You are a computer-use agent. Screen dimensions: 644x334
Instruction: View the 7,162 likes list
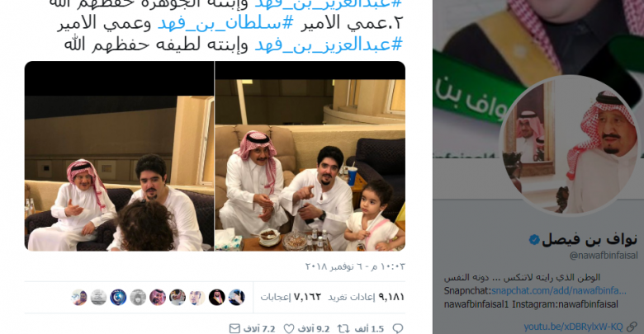pos(291,297)
